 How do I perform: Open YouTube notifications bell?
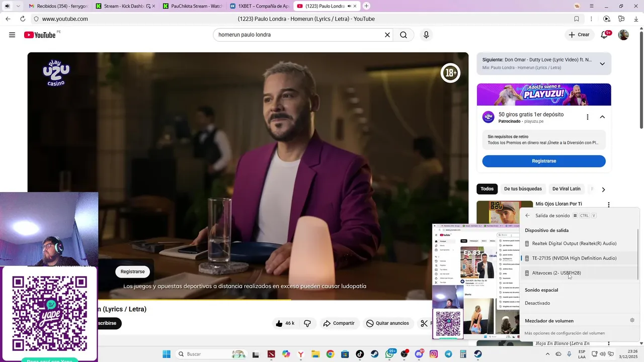point(605,35)
